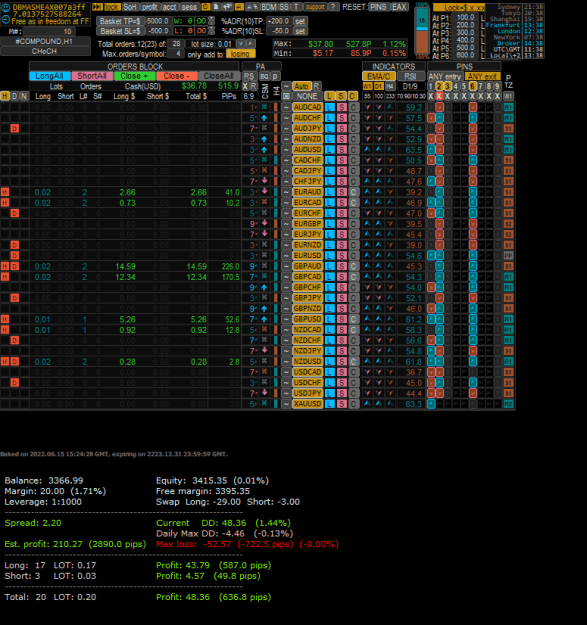Toggle the D column filter header
587x625 pixels.
(14, 96)
